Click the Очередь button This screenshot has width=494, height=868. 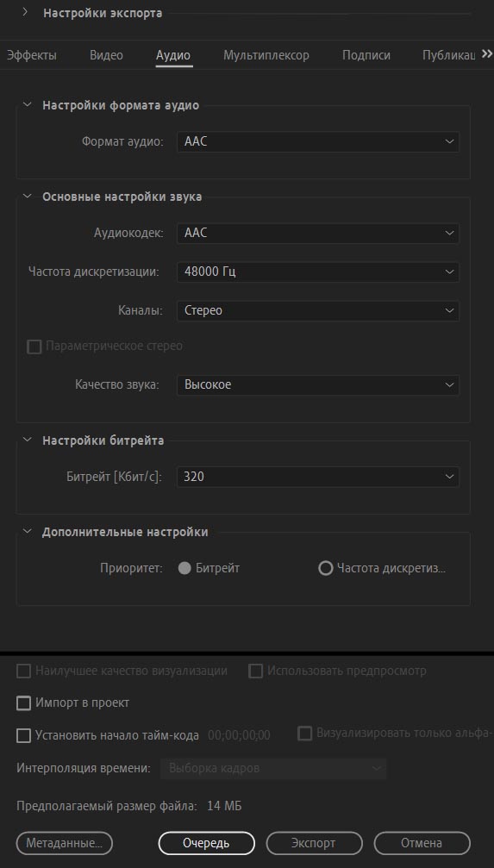207,843
